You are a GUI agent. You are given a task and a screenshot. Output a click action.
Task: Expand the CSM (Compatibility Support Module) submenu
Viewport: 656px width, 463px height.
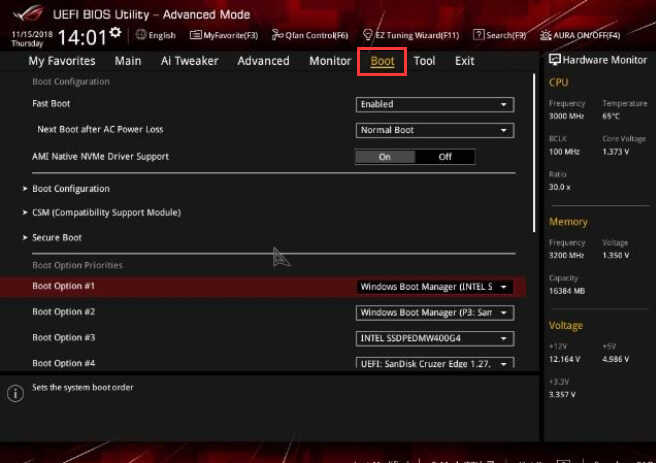tap(106, 212)
